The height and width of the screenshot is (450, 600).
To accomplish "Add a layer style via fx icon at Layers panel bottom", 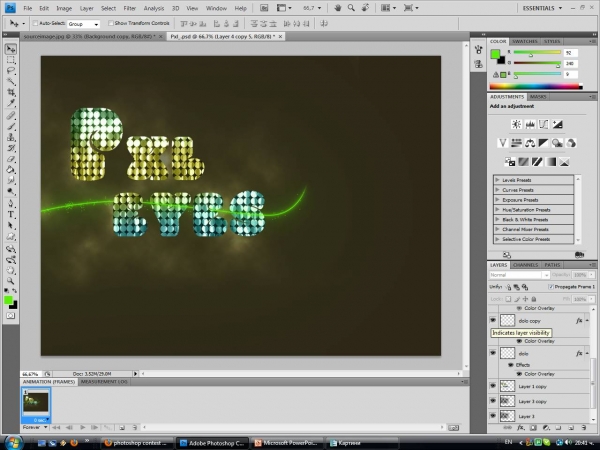I will click(x=520, y=428).
